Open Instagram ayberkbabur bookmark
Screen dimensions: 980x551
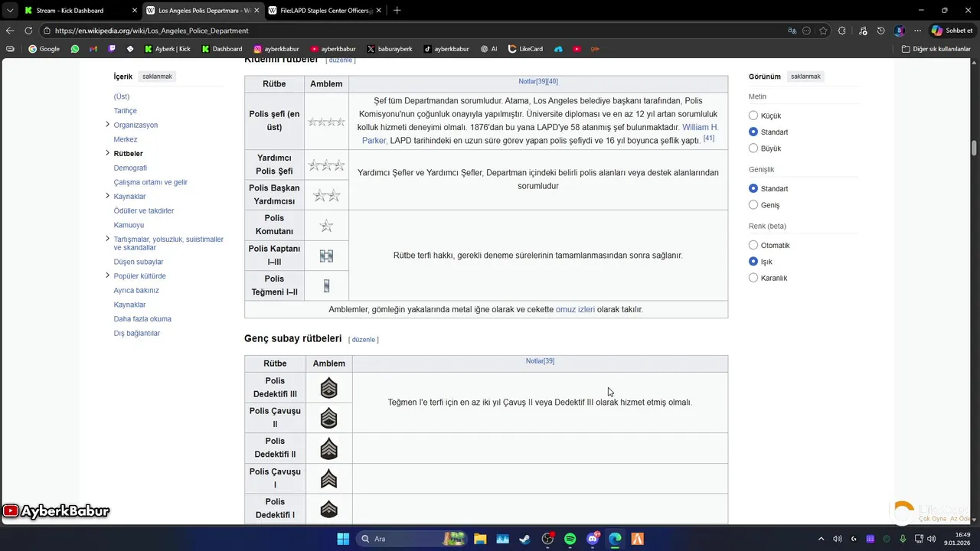point(276,49)
